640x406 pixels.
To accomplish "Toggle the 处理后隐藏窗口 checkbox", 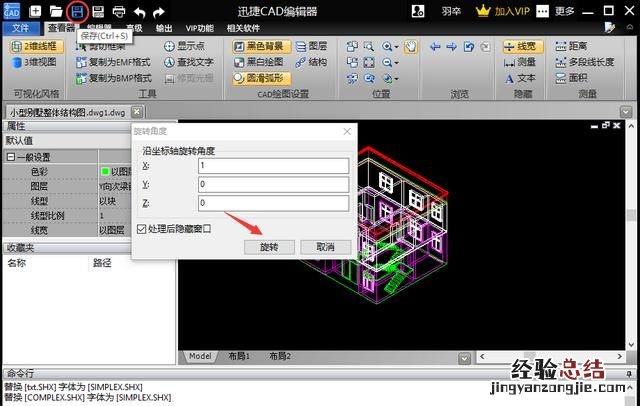I will 141,229.
